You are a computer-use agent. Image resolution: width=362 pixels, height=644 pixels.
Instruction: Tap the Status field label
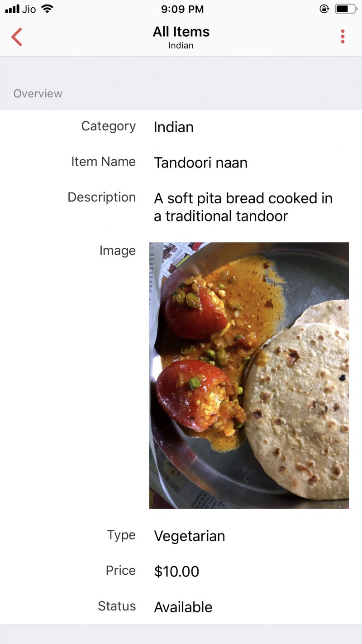pyautogui.click(x=117, y=606)
